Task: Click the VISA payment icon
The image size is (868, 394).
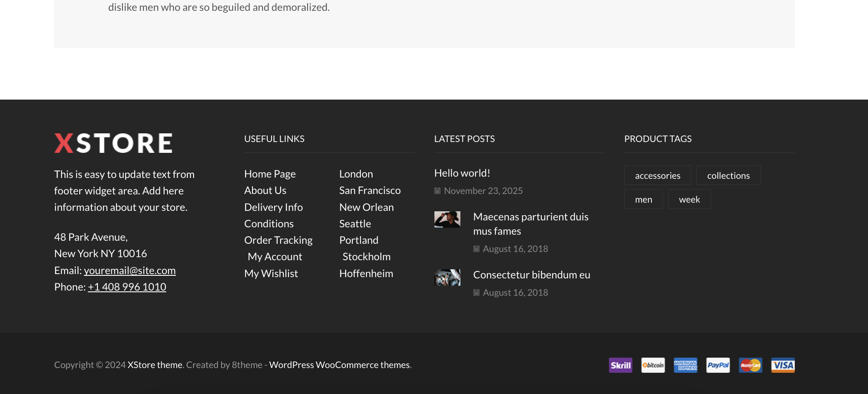Action: 783,365
